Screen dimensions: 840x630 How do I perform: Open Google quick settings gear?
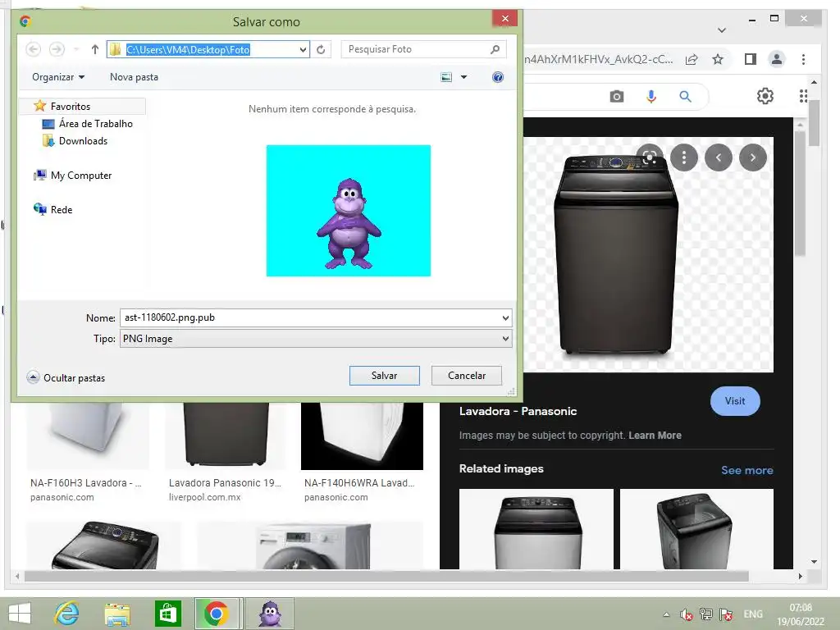point(765,96)
